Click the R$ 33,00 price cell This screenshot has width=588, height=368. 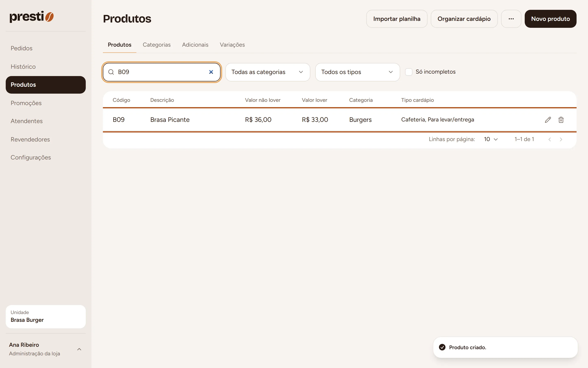[315, 120]
